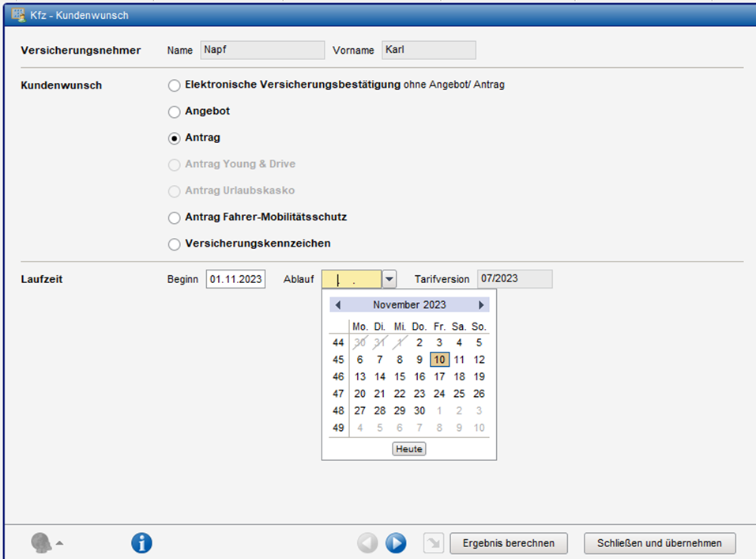Click the Laufzeit section label

point(41,279)
